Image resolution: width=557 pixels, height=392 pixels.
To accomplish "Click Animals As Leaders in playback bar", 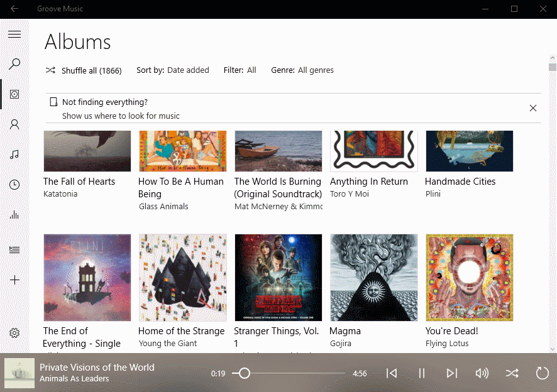I will click(74, 379).
